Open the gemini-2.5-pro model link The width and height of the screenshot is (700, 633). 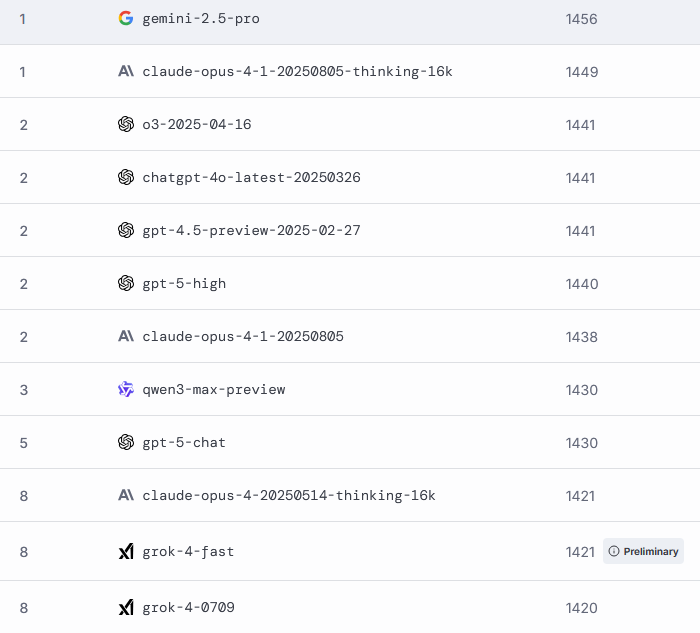tap(201, 19)
